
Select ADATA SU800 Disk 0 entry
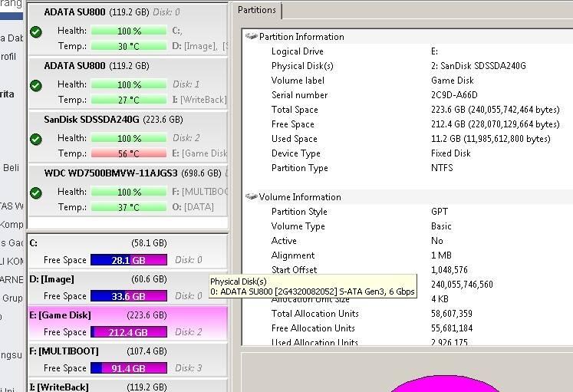click(x=128, y=30)
